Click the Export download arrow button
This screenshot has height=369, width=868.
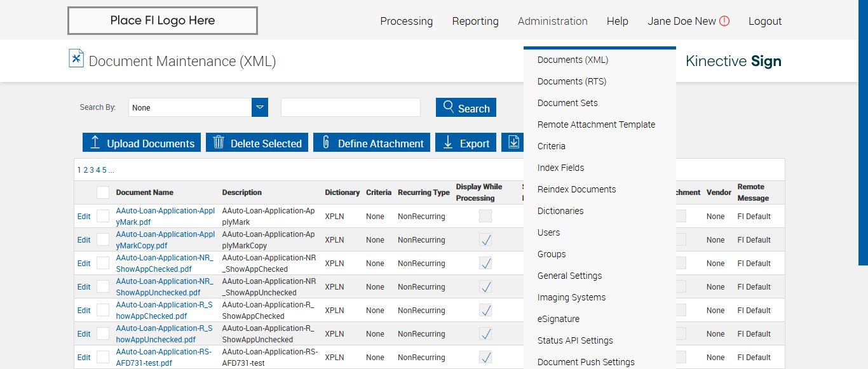pos(466,142)
